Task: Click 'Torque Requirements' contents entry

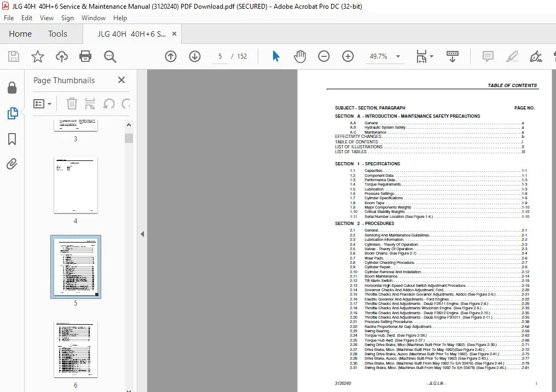Action: (x=383, y=185)
